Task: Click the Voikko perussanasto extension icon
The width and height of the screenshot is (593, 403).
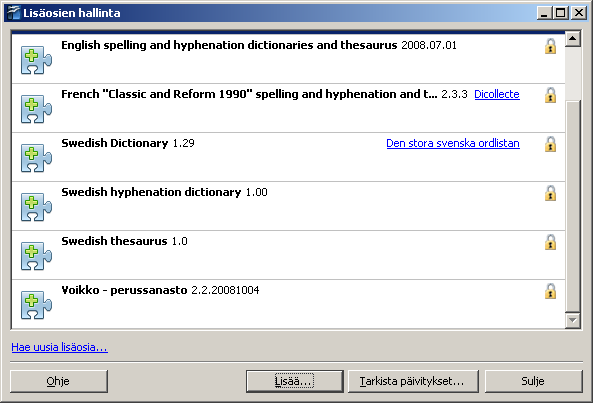Action: pyautogui.click(x=36, y=305)
